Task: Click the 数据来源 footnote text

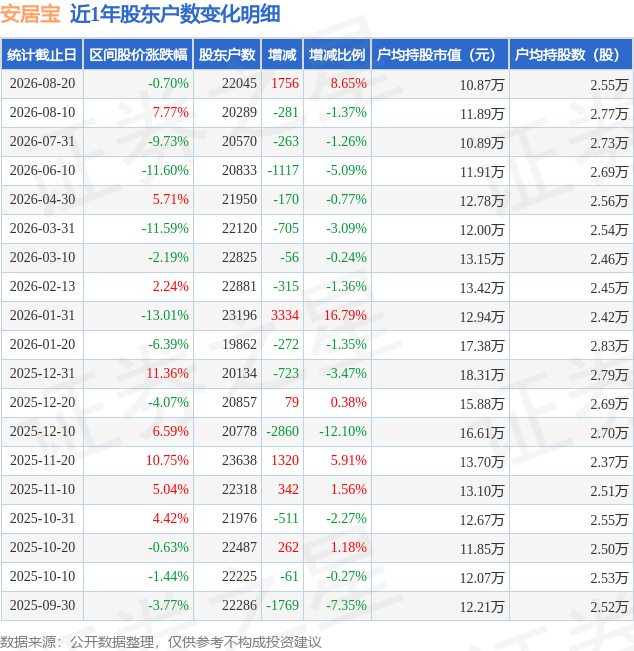Action: 160,642
